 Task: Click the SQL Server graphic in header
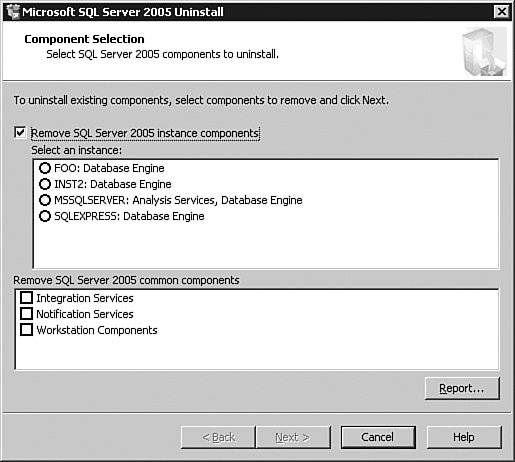[484, 52]
